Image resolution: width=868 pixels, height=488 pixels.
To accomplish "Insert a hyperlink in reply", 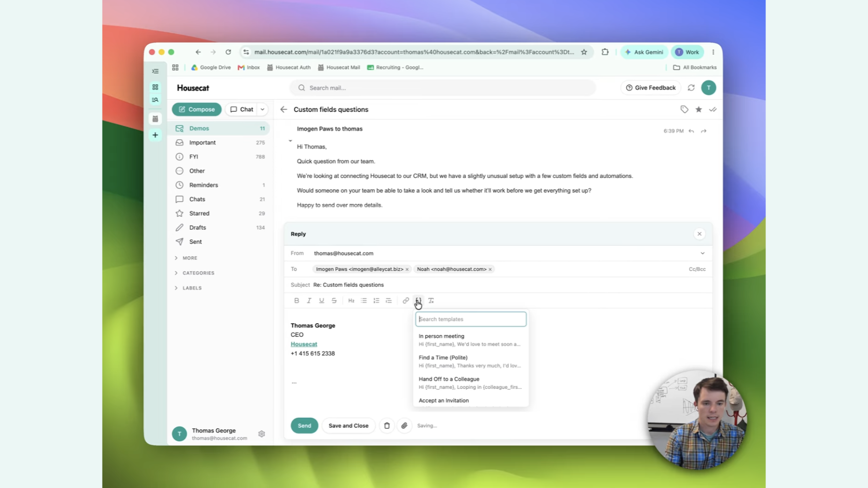I will [x=406, y=300].
